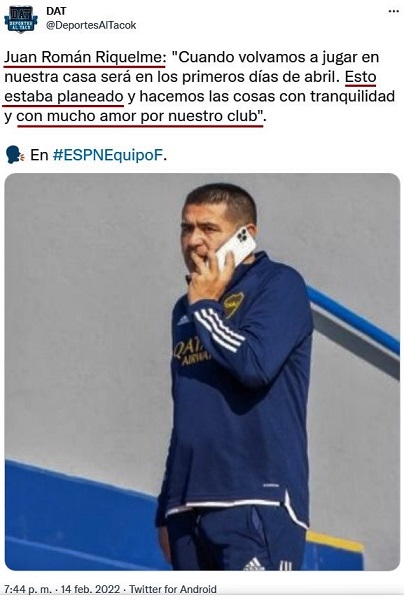The width and height of the screenshot is (404, 614).
Task: Click the Qatar Airways sponsor lettering
Action: pos(192,352)
